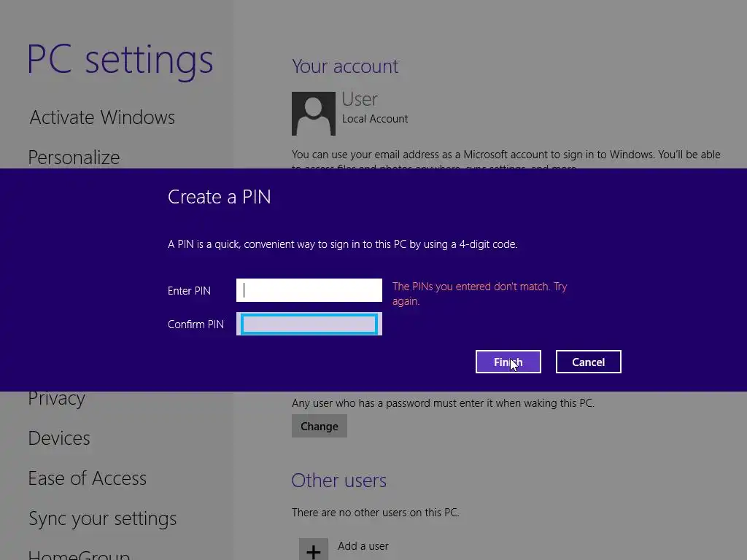Open the HomeGroup settings category
This screenshot has width=747, height=560.
click(x=79, y=555)
